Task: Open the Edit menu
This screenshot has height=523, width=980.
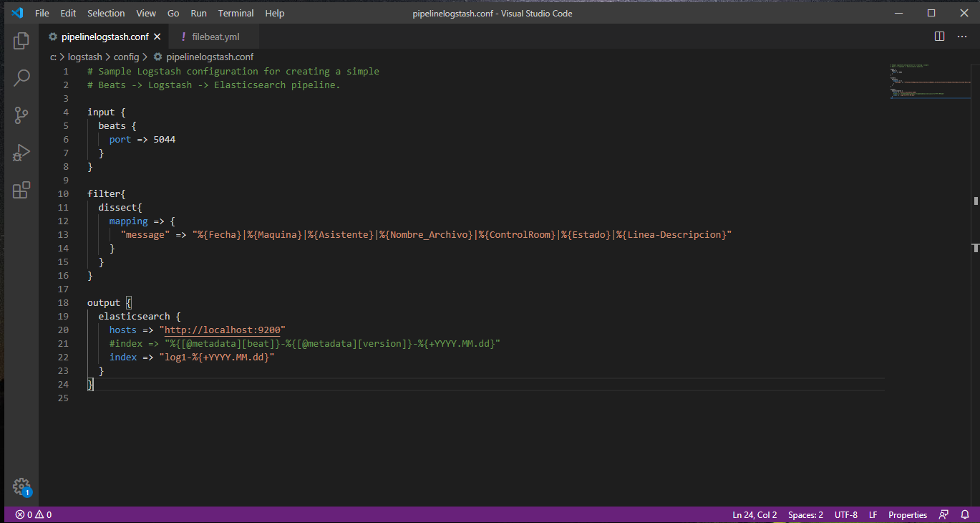Action: click(68, 13)
